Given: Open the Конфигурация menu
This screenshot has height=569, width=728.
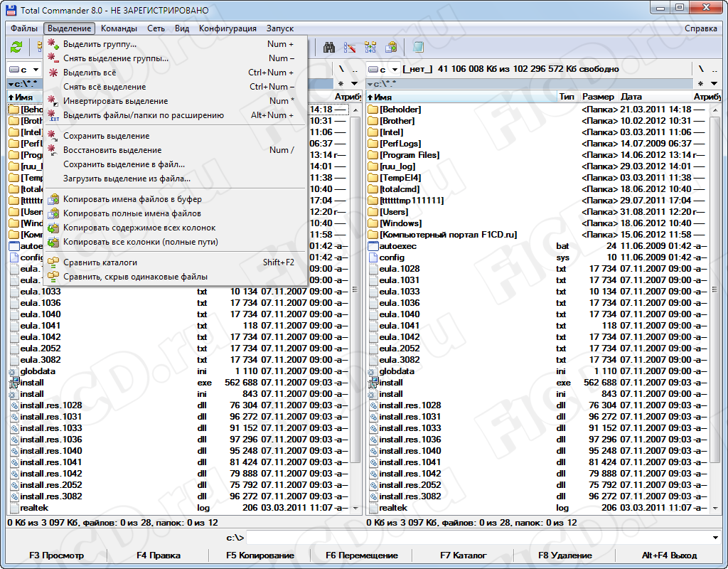Looking at the screenshot, I should tap(227, 28).
